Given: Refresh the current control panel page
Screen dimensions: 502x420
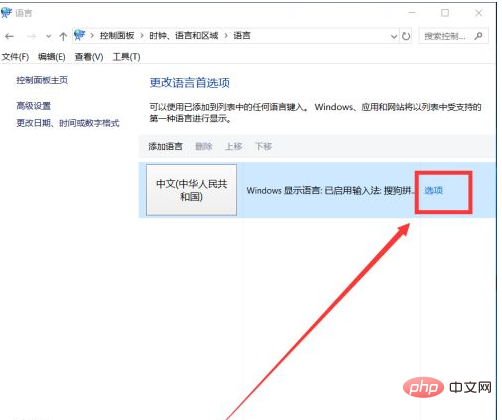Looking at the screenshot, I should coord(406,36).
